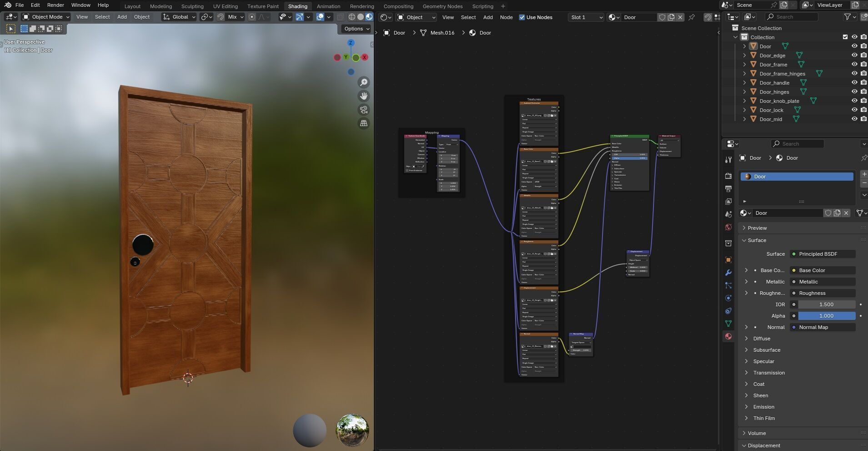Toggle Door_lock visibility eye
This screenshot has height=451, width=868.
pos(854,110)
